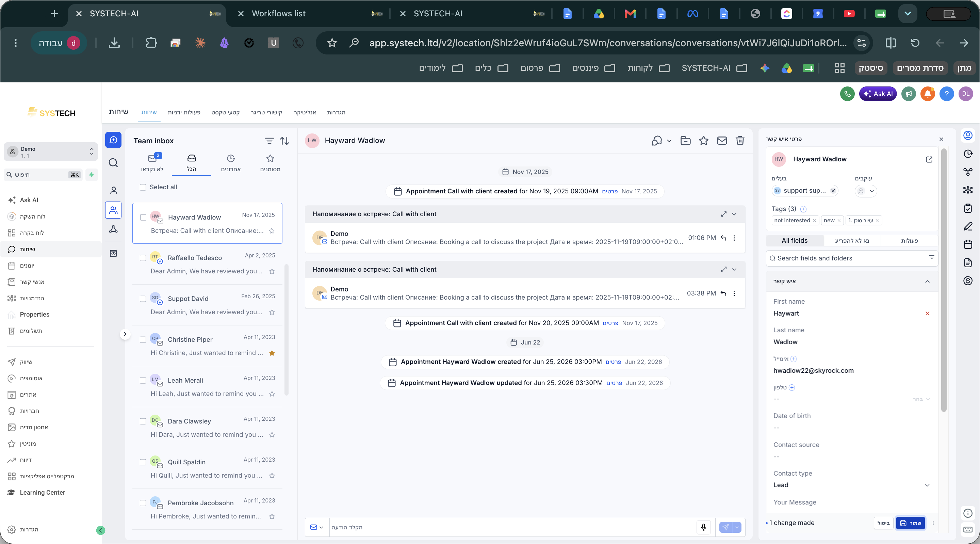Open פרטים link for Nov 19 appointment
This screenshot has width=980, height=544.
point(609,191)
